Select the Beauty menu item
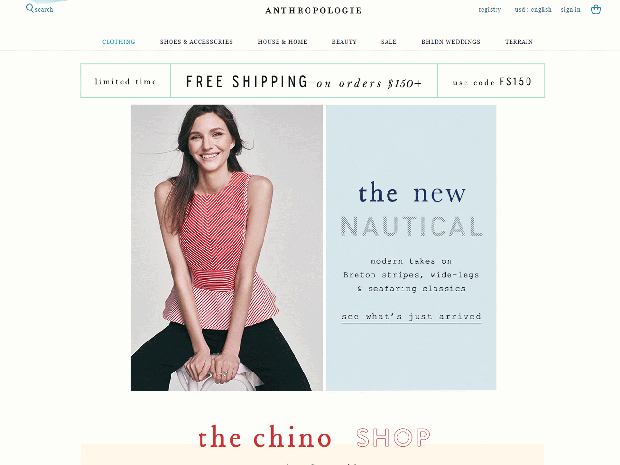Viewport: 620px width, 465px height. tap(344, 42)
